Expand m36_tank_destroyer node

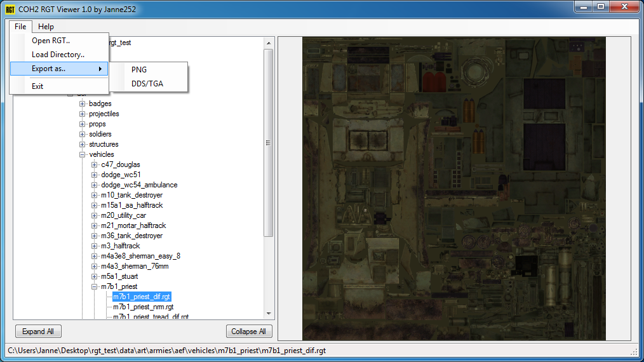tap(94, 236)
